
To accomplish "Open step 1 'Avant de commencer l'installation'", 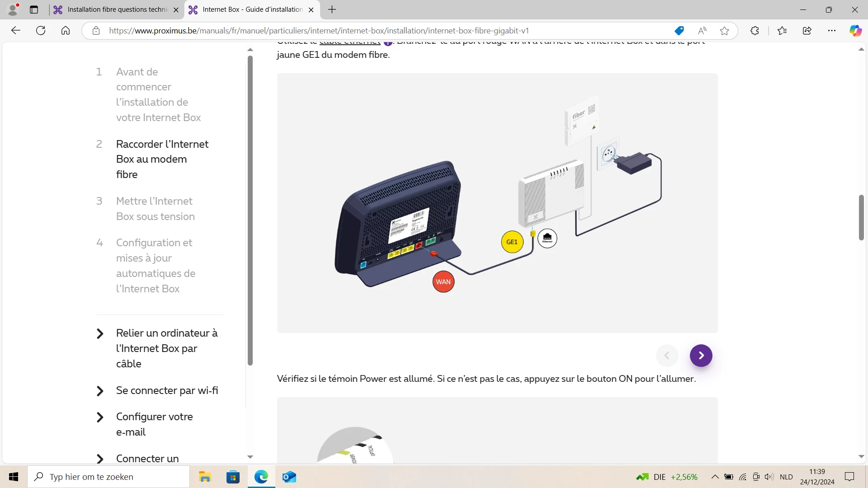I will [x=158, y=94].
